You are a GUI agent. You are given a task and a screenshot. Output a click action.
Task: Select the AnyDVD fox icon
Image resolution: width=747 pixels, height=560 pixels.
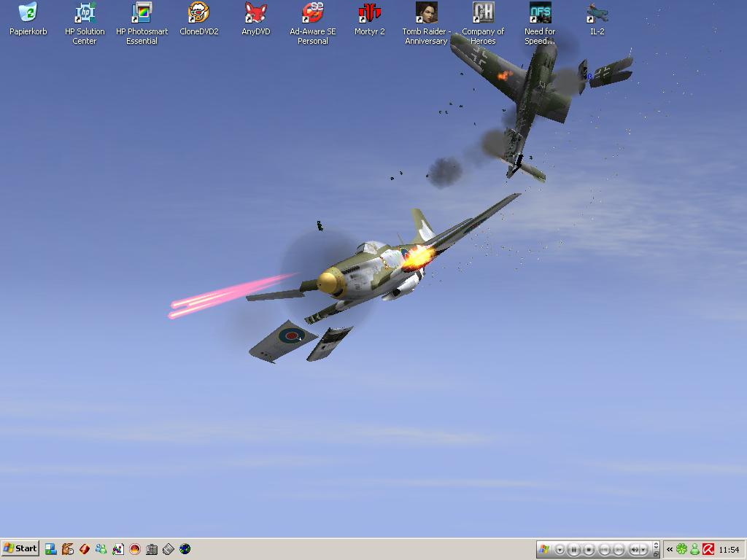[x=256, y=19]
